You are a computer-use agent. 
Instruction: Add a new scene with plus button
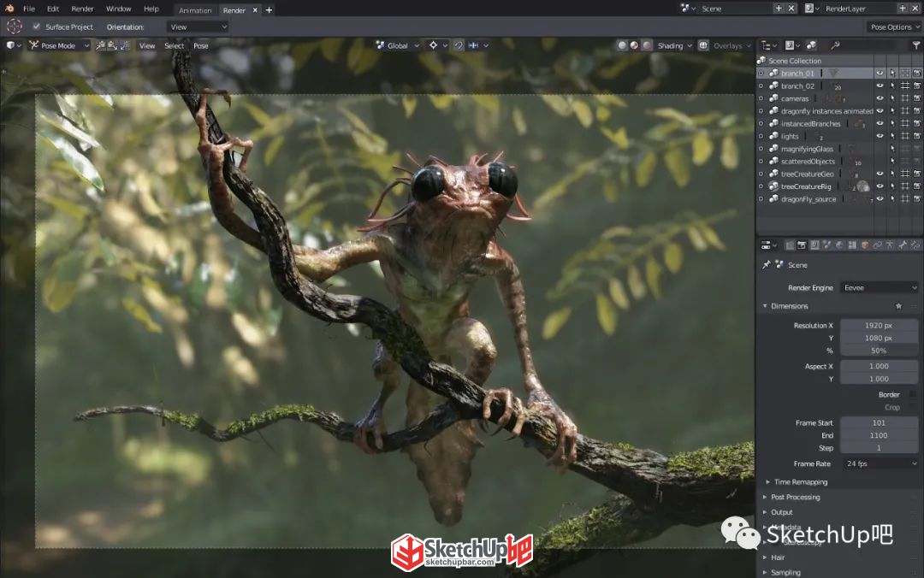(x=779, y=9)
